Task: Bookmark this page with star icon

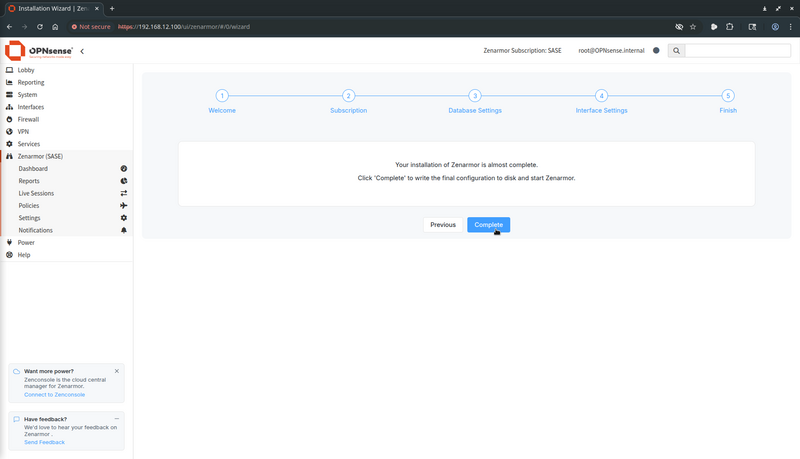Action: 693,27
